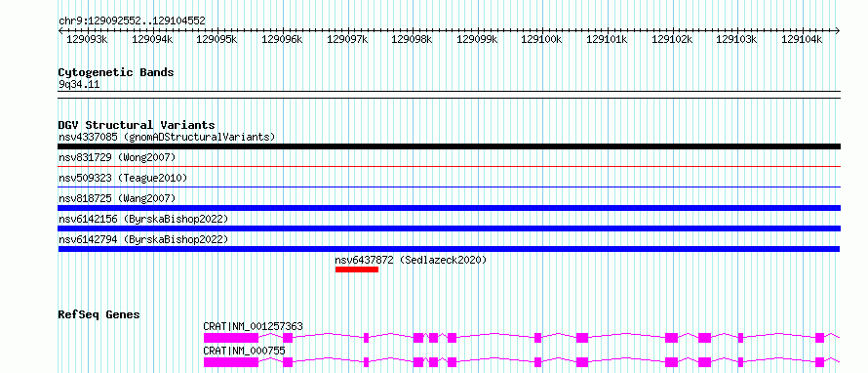
Task: Click the short red bar for nsv6437872
Action: tap(357, 269)
